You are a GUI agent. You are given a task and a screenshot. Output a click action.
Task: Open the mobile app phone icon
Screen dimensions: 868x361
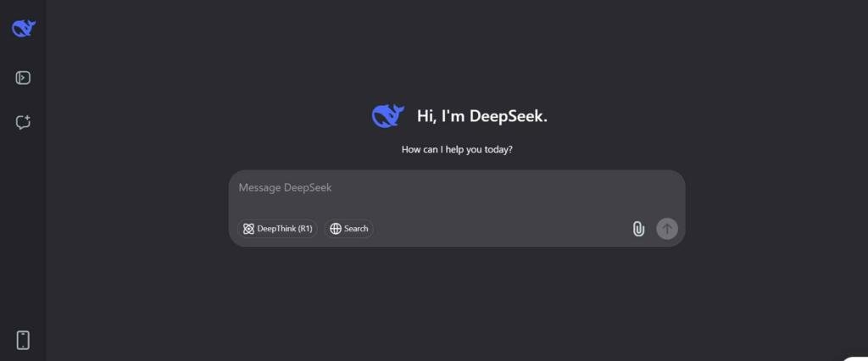[x=23, y=340]
